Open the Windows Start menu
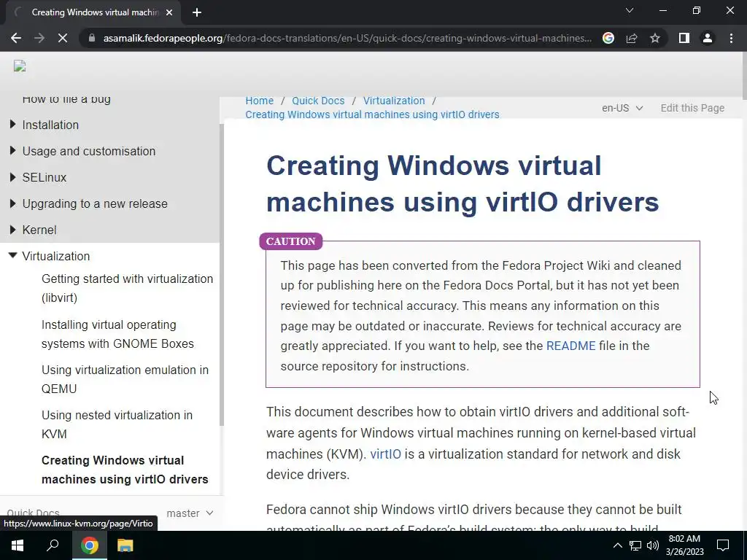 18,545
